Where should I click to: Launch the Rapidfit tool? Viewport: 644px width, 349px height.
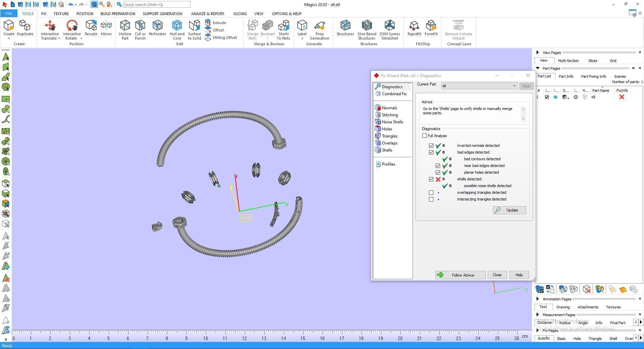pyautogui.click(x=414, y=28)
